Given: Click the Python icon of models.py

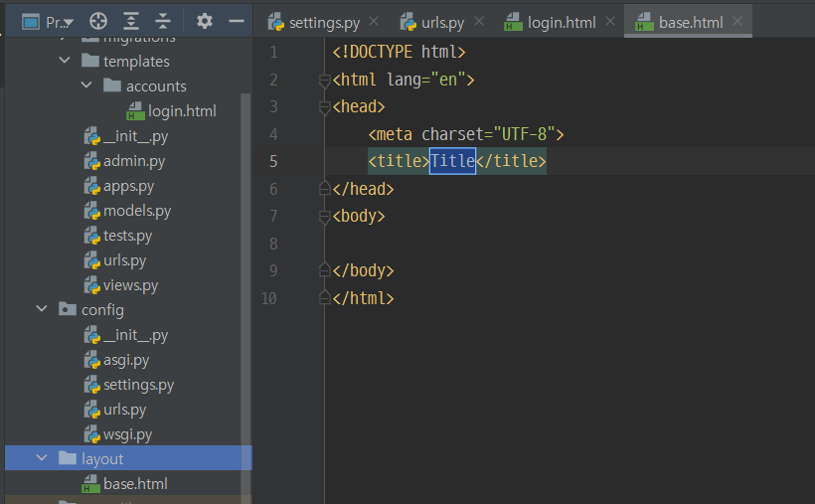Looking at the screenshot, I should 92,211.
